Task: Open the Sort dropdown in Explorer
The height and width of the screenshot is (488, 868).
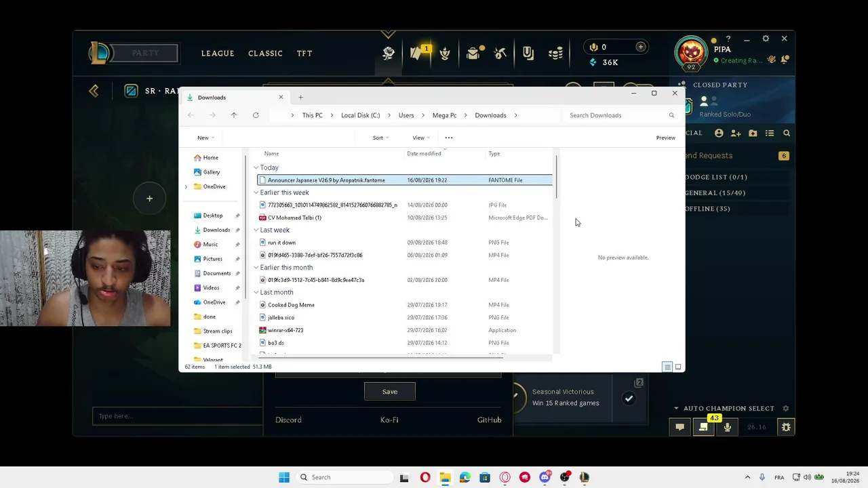Action: point(380,138)
